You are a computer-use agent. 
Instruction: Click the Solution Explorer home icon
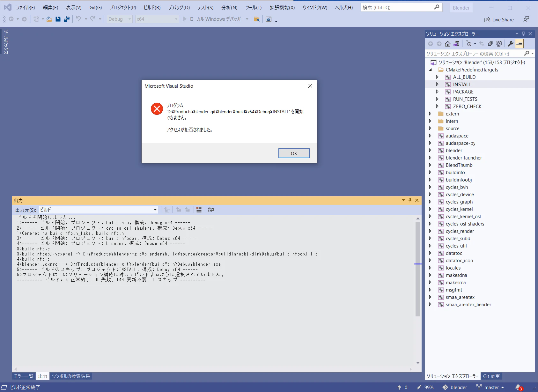point(448,44)
